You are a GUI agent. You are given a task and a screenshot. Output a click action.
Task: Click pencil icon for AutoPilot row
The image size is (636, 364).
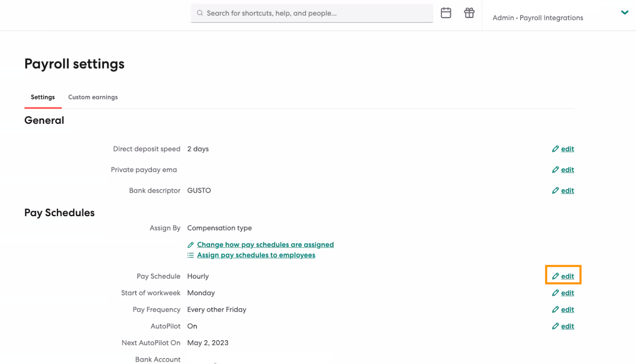[555, 326]
